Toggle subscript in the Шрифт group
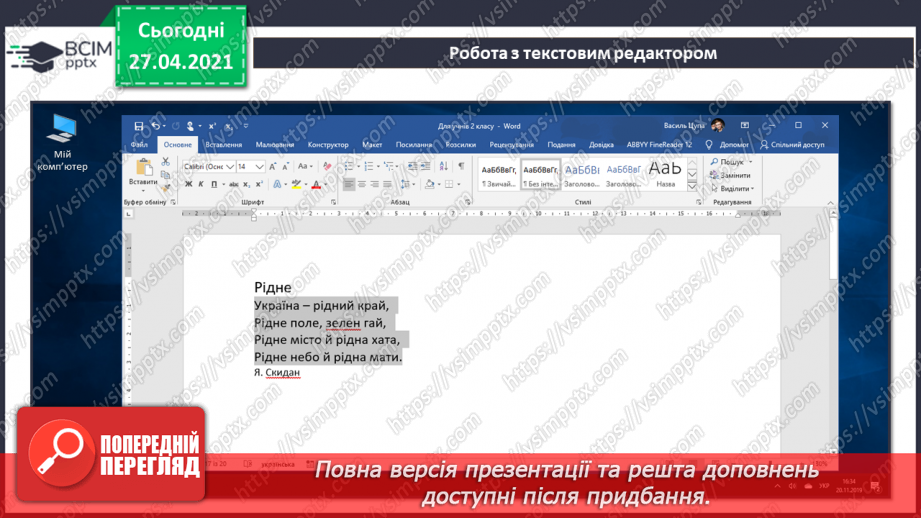 coord(247,184)
